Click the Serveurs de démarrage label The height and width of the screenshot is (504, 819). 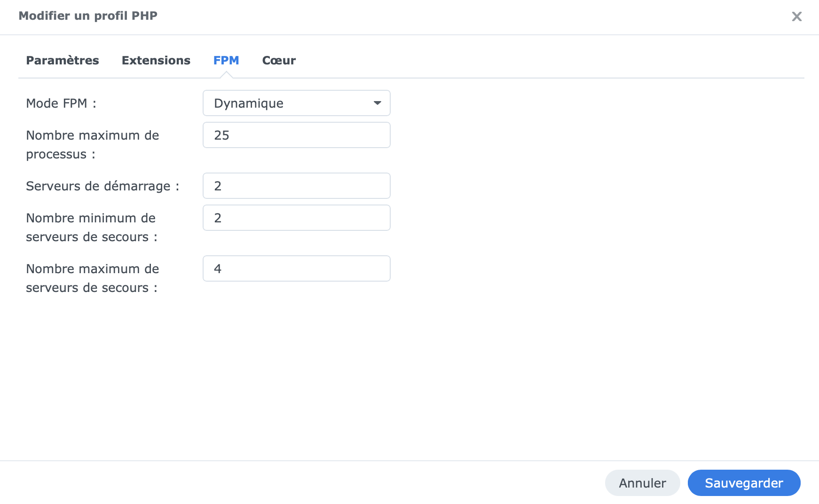[x=102, y=186]
